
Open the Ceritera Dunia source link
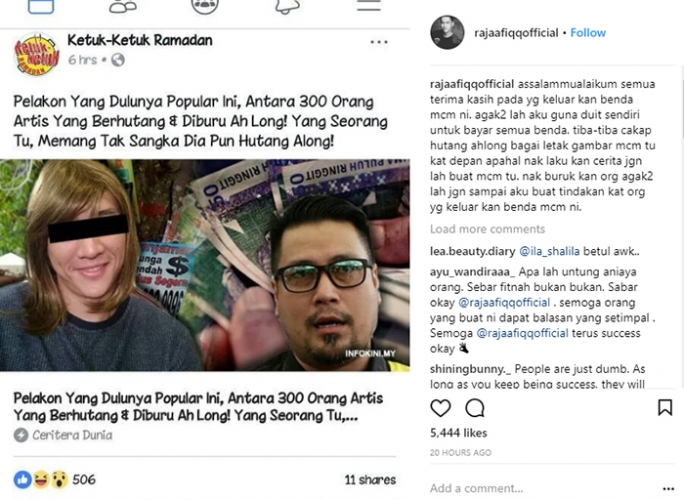pos(72,435)
